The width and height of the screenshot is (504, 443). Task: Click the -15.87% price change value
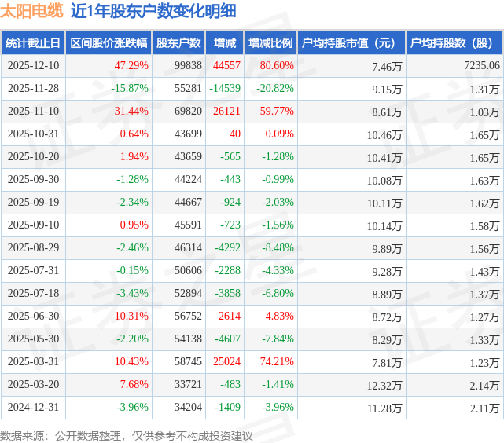click(130, 88)
